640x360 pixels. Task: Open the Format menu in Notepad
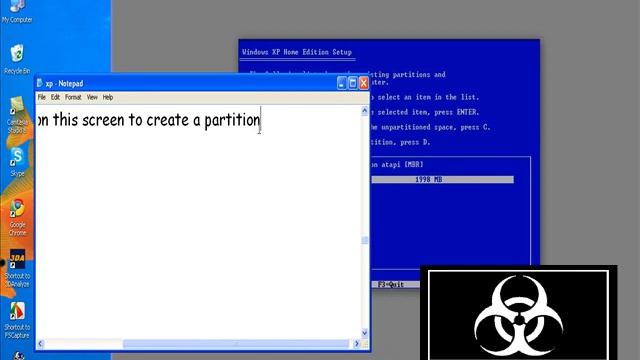(x=73, y=97)
